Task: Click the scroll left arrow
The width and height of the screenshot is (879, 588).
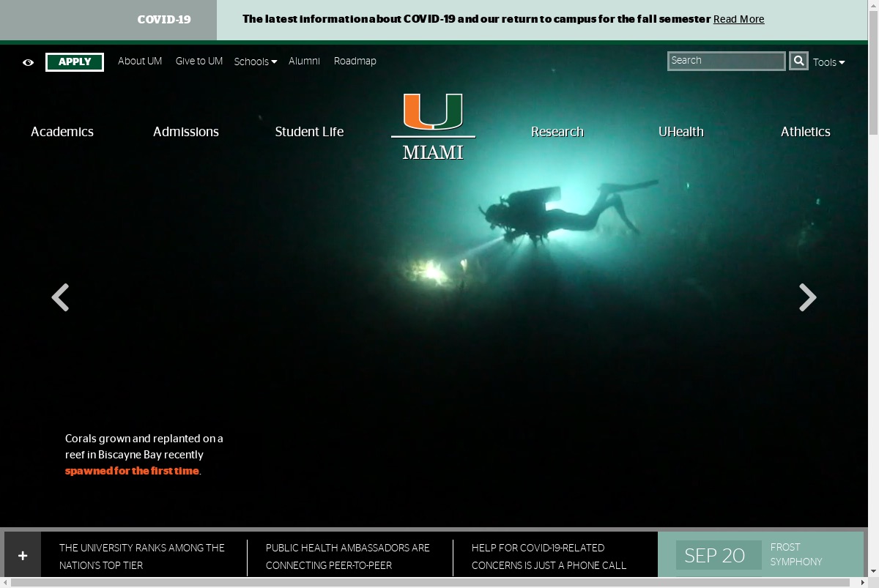Action: pos(6,582)
